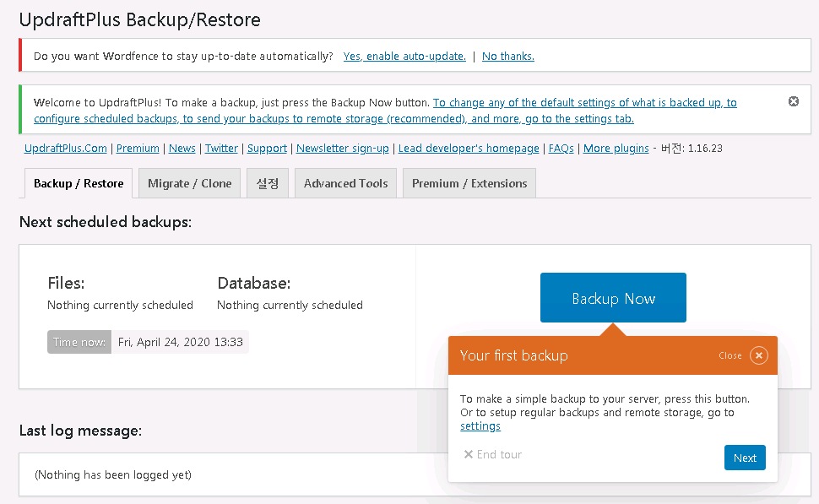
Task: Switch to Advanced Tools tab
Action: (x=345, y=183)
